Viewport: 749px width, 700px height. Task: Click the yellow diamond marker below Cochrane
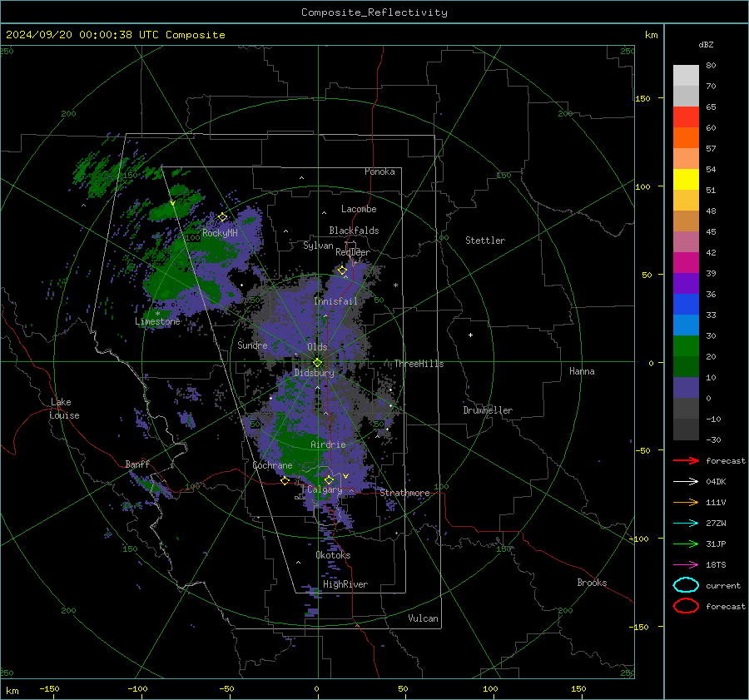pyautogui.click(x=285, y=481)
